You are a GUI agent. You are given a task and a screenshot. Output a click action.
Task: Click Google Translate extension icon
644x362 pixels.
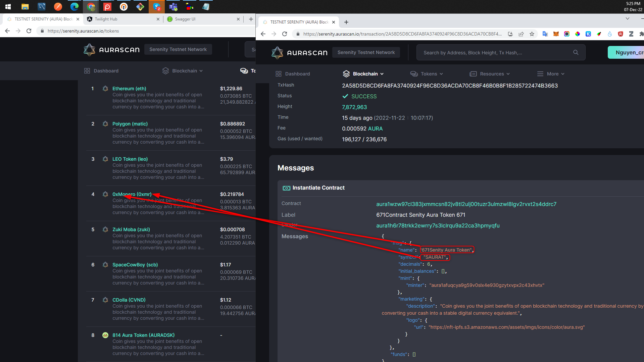545,34
